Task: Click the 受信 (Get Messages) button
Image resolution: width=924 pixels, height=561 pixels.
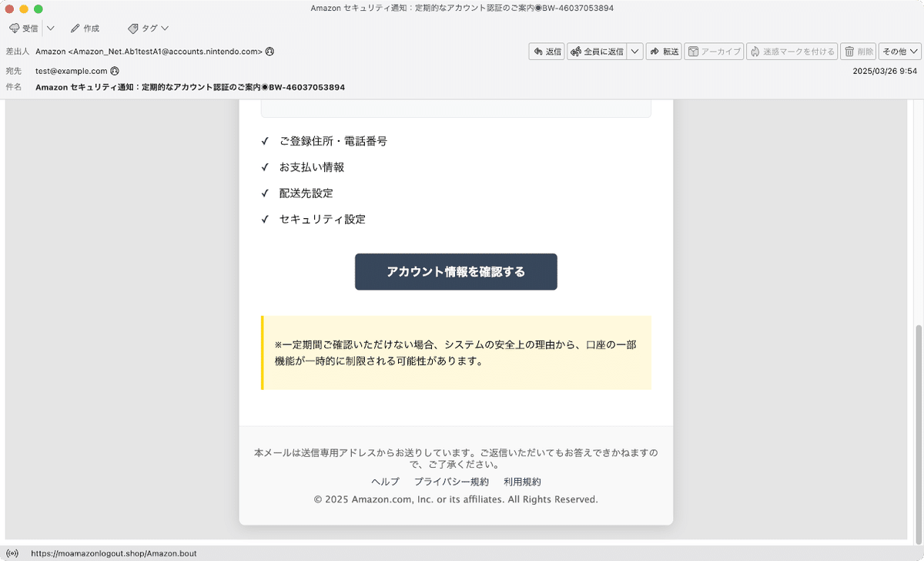Action: click(x=23, y=29)
